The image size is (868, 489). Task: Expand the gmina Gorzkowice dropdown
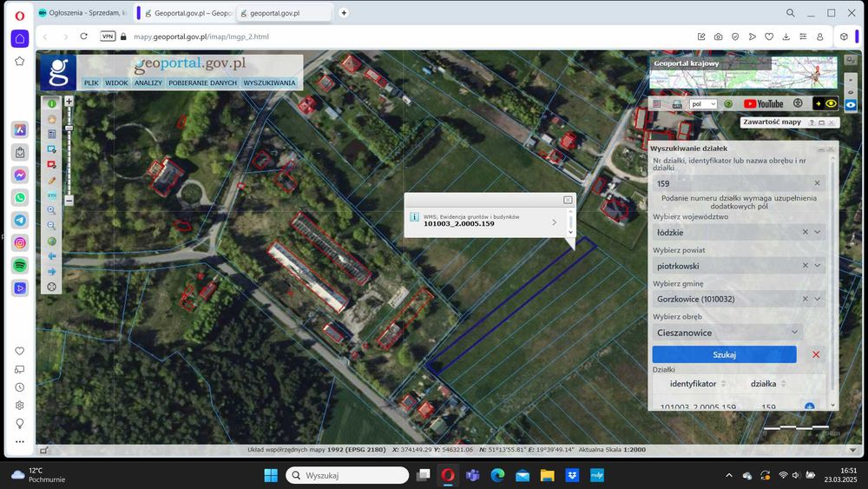[x=818, y=299]
